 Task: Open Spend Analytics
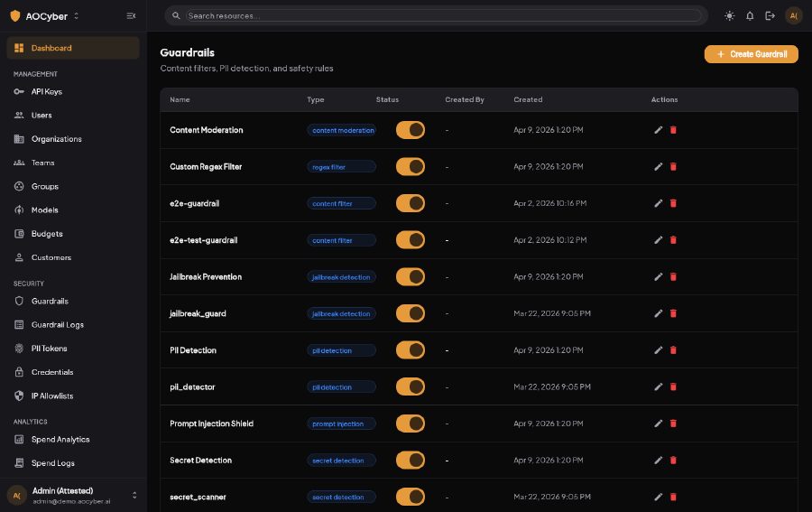(73, 440)
